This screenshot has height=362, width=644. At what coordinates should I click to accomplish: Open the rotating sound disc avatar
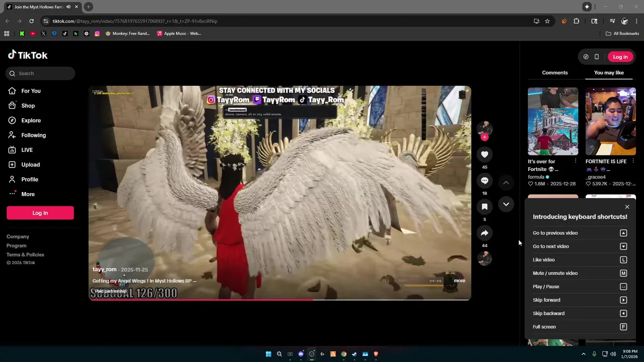[x=485, y=258]
